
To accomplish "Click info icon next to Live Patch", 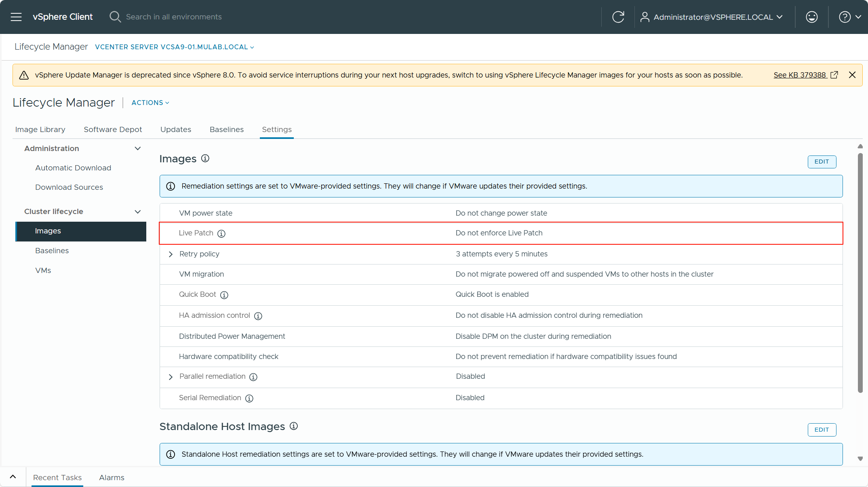I will tap(221, 233).
